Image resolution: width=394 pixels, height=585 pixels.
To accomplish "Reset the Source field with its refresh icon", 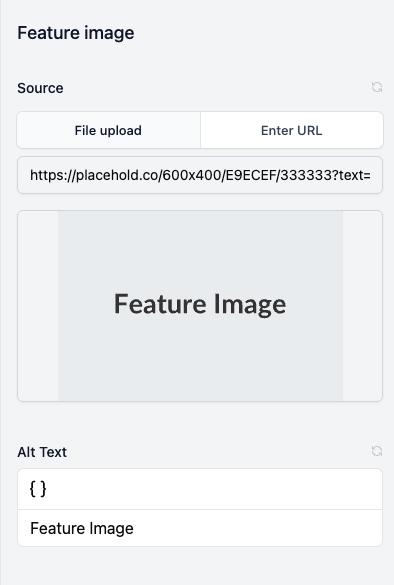I will [377, 87].
